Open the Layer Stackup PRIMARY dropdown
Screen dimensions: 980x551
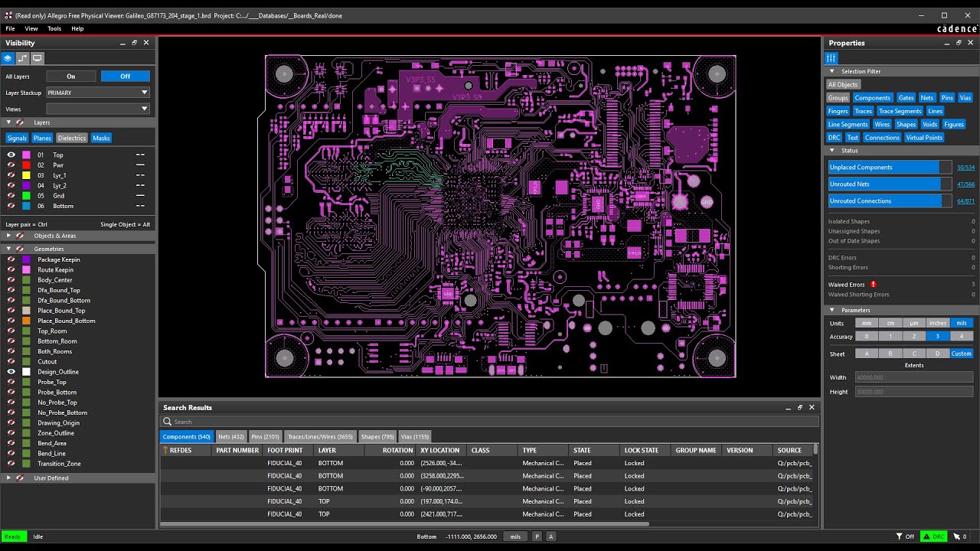coord(98,93)
